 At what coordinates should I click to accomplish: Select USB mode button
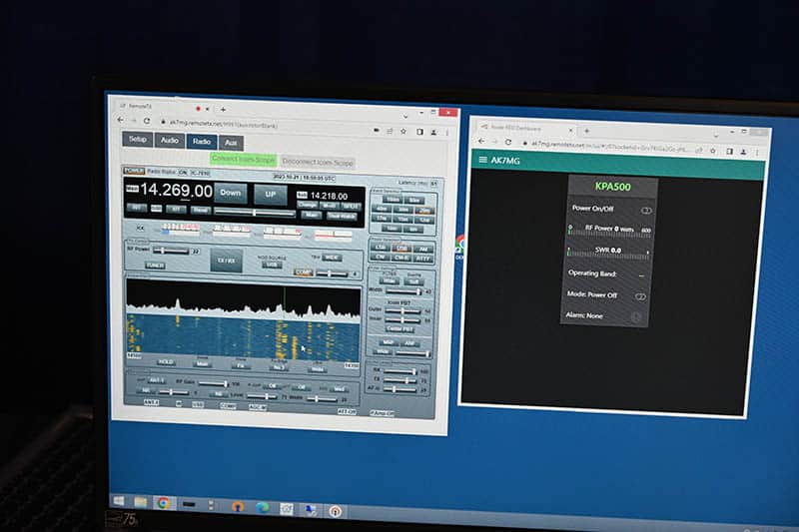point(402,249)
